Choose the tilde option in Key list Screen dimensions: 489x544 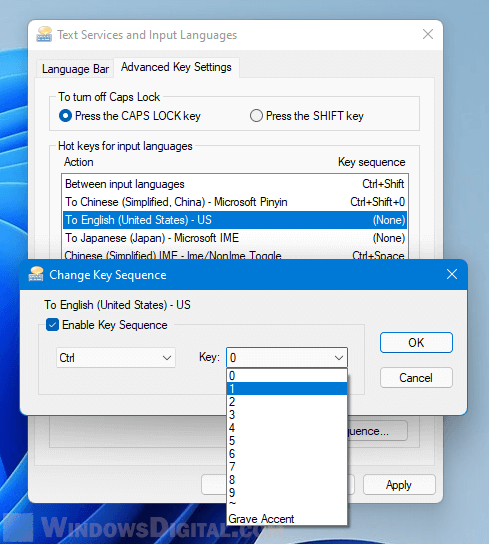(287, 505)
